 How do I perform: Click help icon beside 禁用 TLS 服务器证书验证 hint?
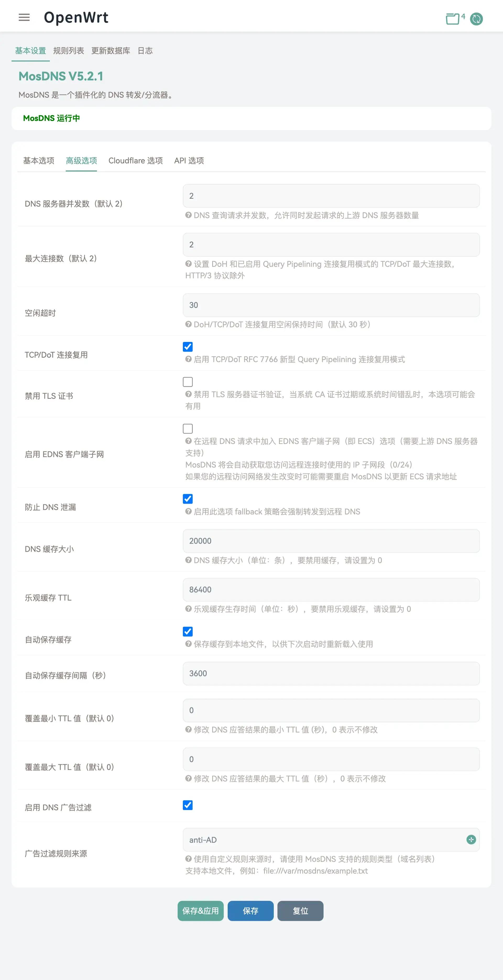(x=188, y=394)
